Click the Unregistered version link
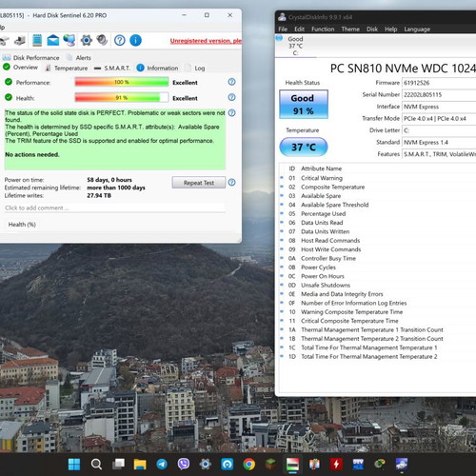The width and height of the screenshot is (476, 476). click(206, 41)
